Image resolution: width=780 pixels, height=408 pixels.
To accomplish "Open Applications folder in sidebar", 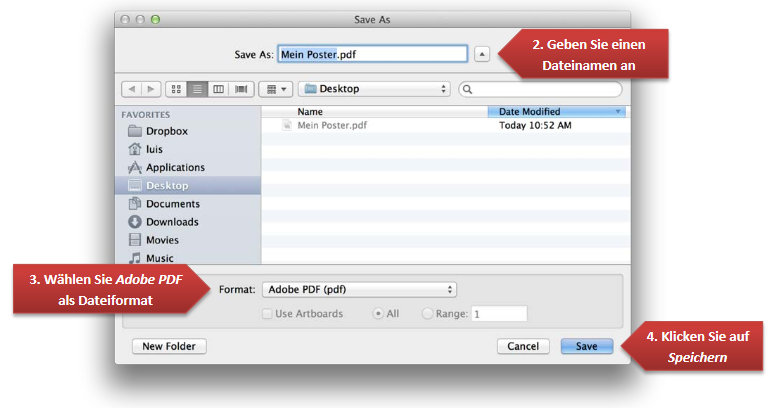I will (175, 167).
